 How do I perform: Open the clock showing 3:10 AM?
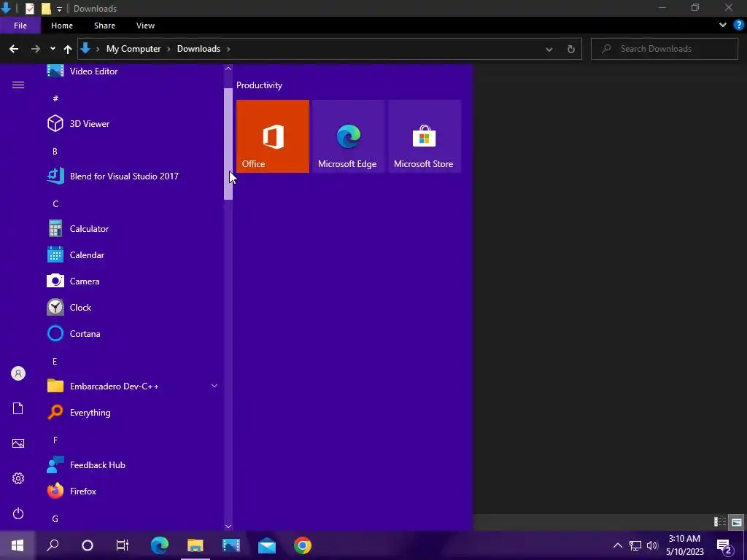tap(684, 545)
